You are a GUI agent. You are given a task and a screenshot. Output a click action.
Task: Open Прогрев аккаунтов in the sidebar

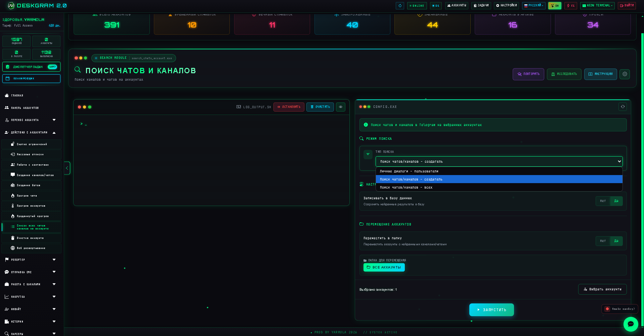click(32, 206)
